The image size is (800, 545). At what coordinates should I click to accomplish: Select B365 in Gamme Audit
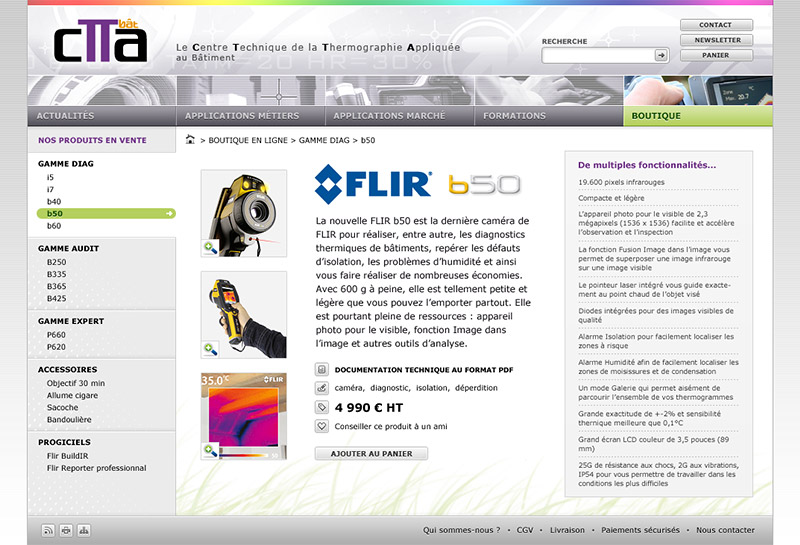56,286
